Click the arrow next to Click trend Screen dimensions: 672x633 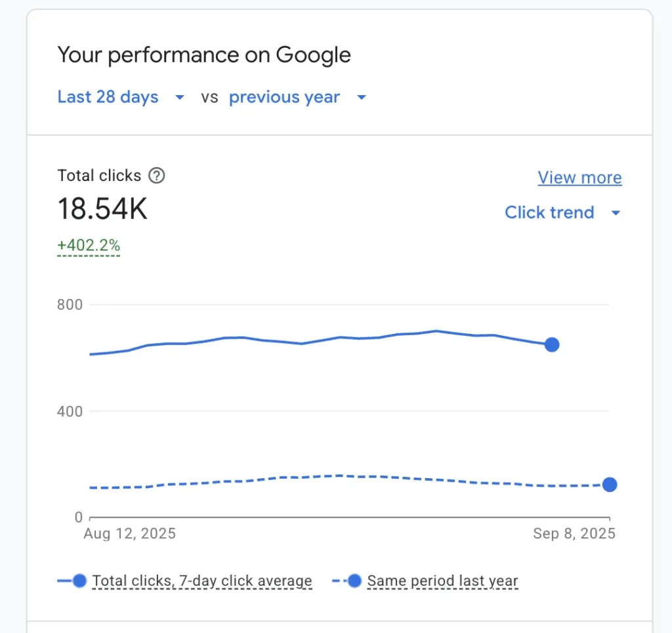pyautogui.click(x=616, y=213)
